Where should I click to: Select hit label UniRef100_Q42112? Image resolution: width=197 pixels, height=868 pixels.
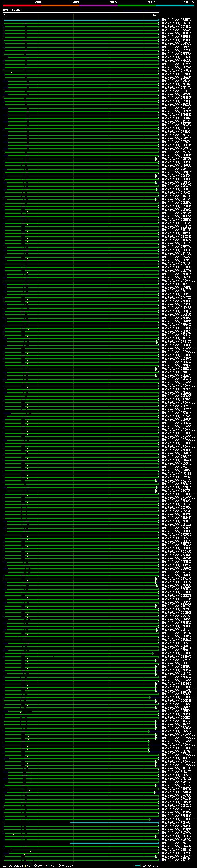[x=177, y=121]
